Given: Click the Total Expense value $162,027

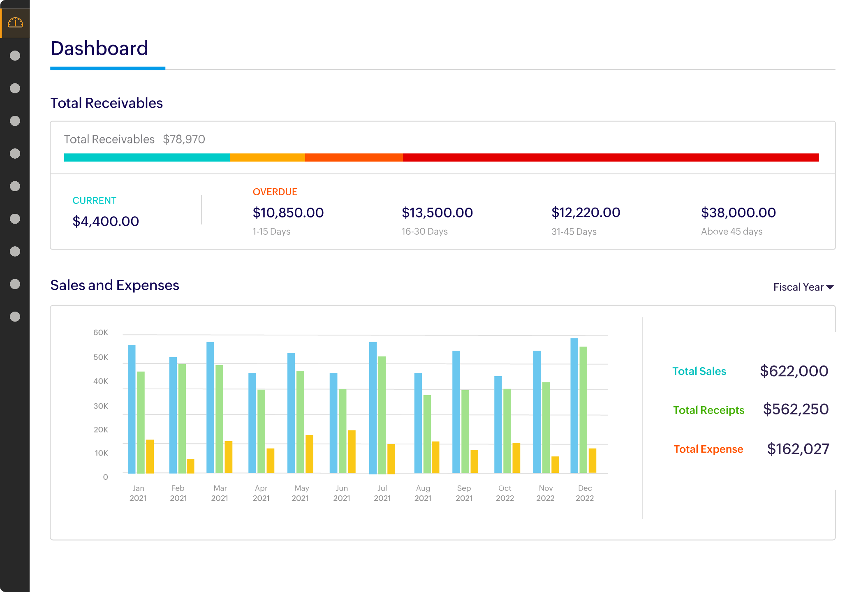Looking at the screenshot, I should coord(798,449).
